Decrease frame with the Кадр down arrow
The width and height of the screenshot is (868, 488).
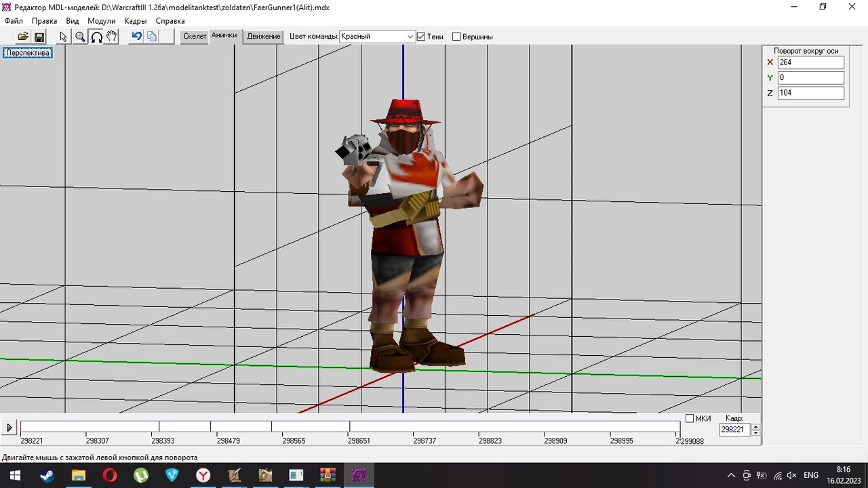coord(756,432)
